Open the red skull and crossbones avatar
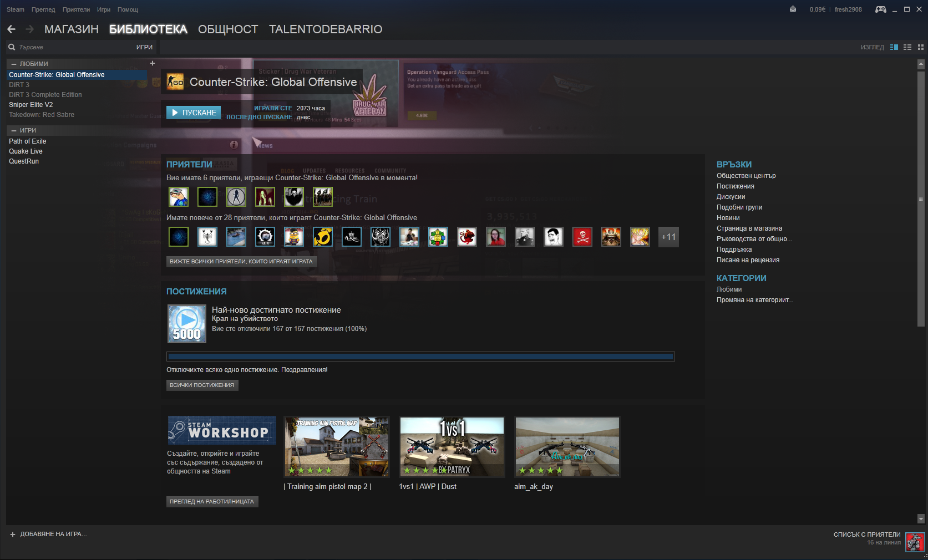This screenshot has height=560, width=928. point(582,237)
